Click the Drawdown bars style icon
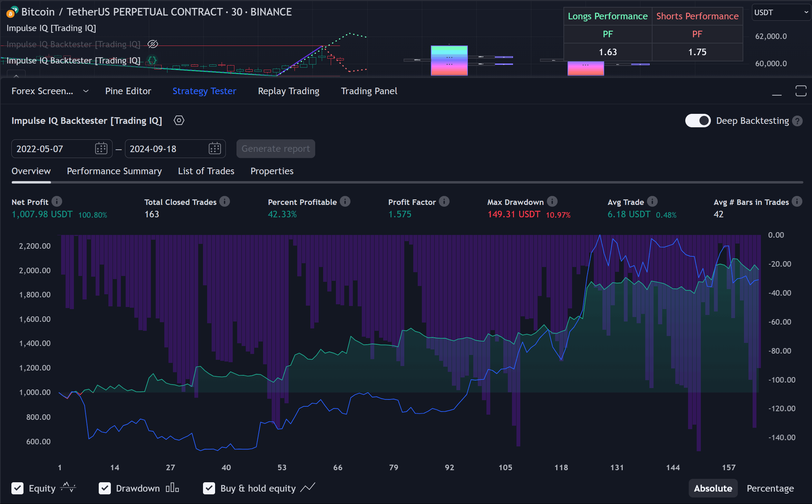 pos(172,488)
